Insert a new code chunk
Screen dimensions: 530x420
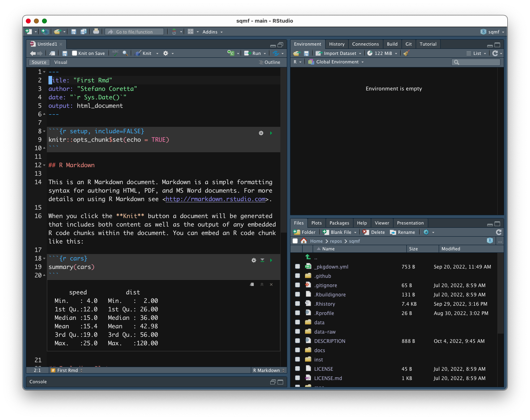pyautogui.click(x=231, y=53)
